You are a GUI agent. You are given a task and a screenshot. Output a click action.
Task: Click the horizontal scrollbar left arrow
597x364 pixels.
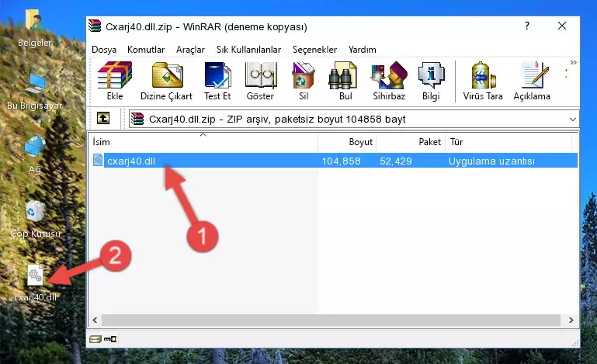click(x=95, y=321)
